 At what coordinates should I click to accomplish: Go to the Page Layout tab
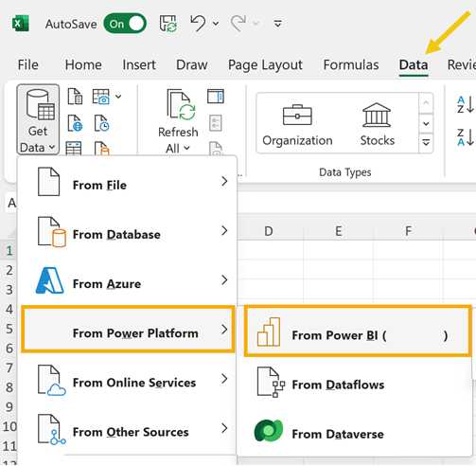pyautogui.click(x=265, y=65)
